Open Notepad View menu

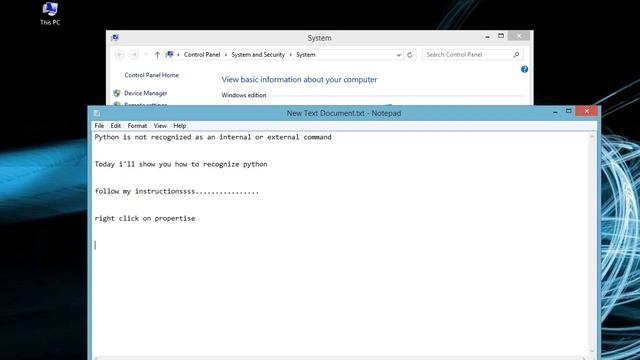[x=160, y=126]
